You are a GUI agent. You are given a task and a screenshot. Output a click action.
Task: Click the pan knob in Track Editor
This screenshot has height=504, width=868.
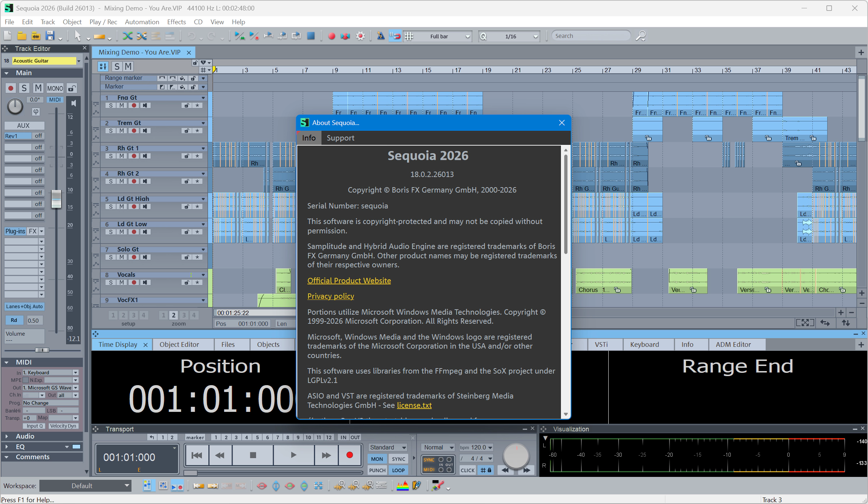coord(15,106)
